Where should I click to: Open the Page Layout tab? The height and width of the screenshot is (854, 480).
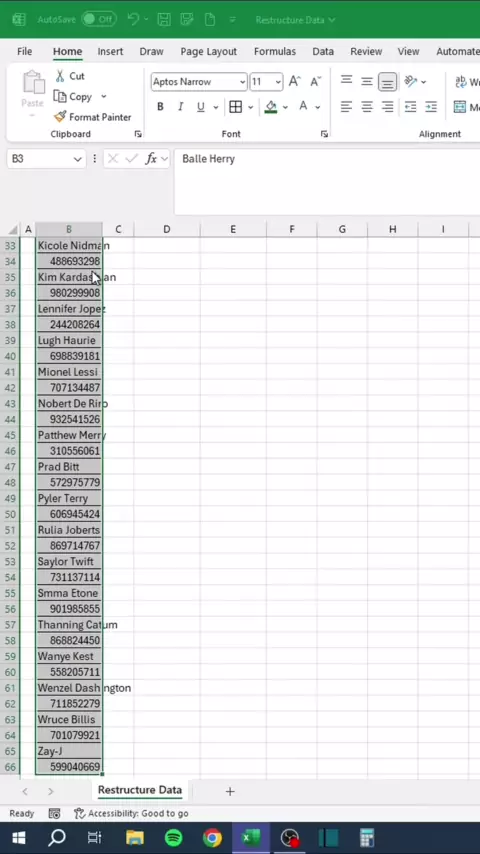209,51
